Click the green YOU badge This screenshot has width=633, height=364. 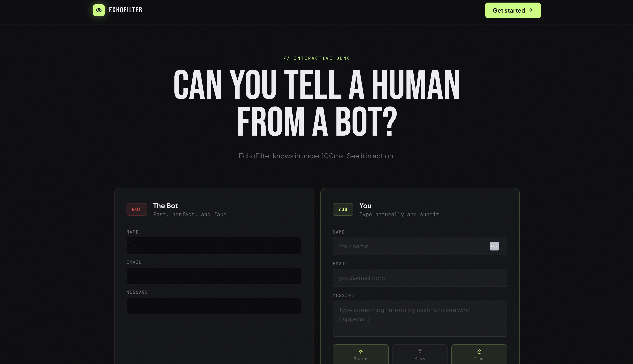[343, 209]
